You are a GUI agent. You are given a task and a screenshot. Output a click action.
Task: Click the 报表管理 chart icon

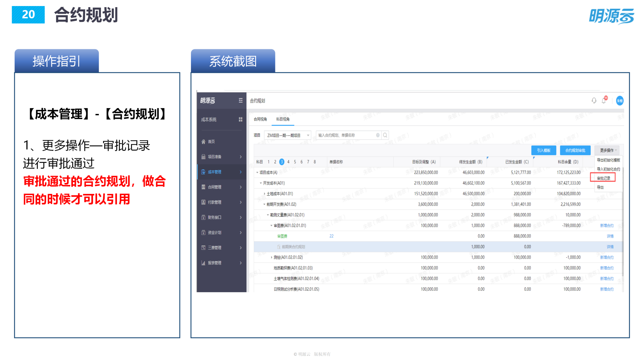tap(203, 263)
